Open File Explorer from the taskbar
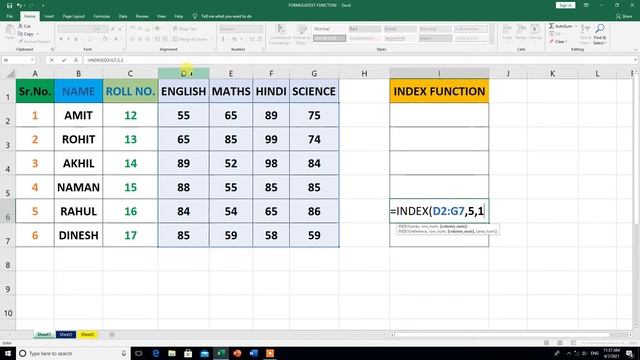Image resolution: width=640 pixels, height=360 pixels. coord(172,353)
